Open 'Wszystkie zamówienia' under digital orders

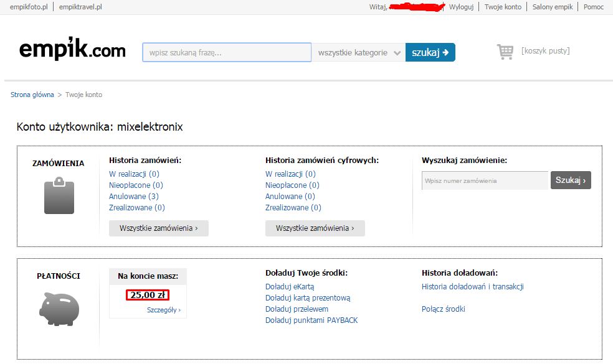pyautogui.click(x=315, y=228)
